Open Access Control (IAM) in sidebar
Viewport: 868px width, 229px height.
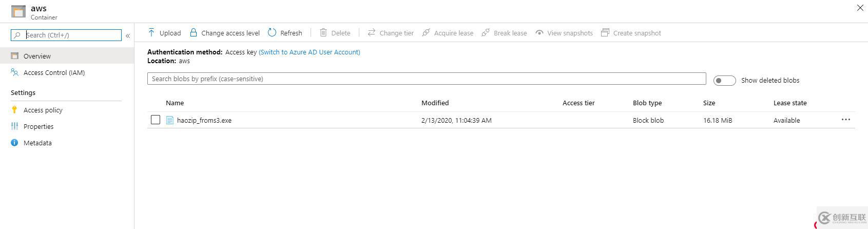(x=67, y=72)
